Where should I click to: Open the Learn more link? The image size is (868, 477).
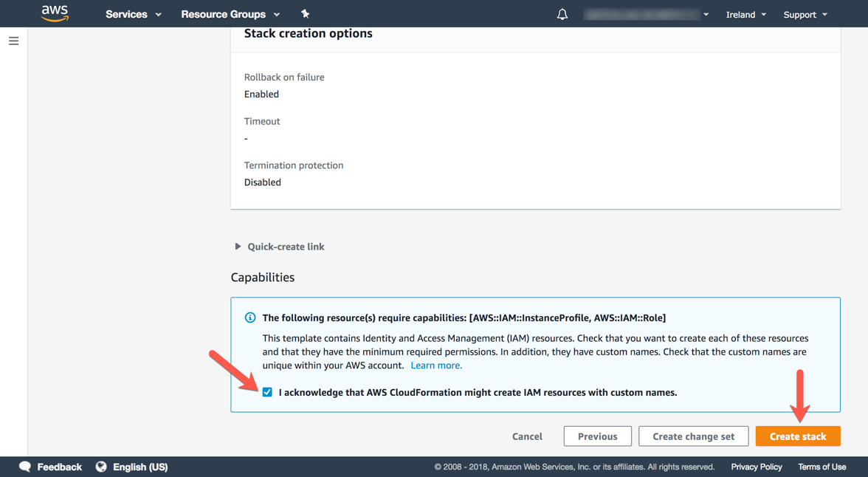pos(435,365)
